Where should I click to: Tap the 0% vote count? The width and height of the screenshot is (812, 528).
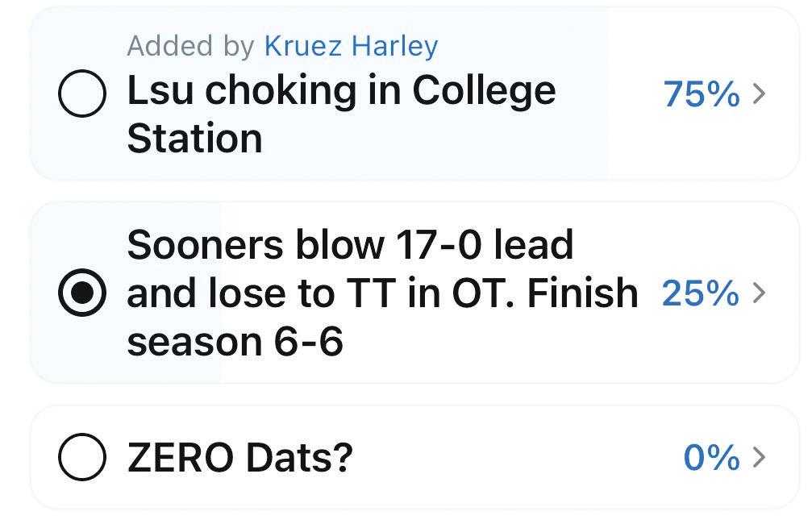711,458
